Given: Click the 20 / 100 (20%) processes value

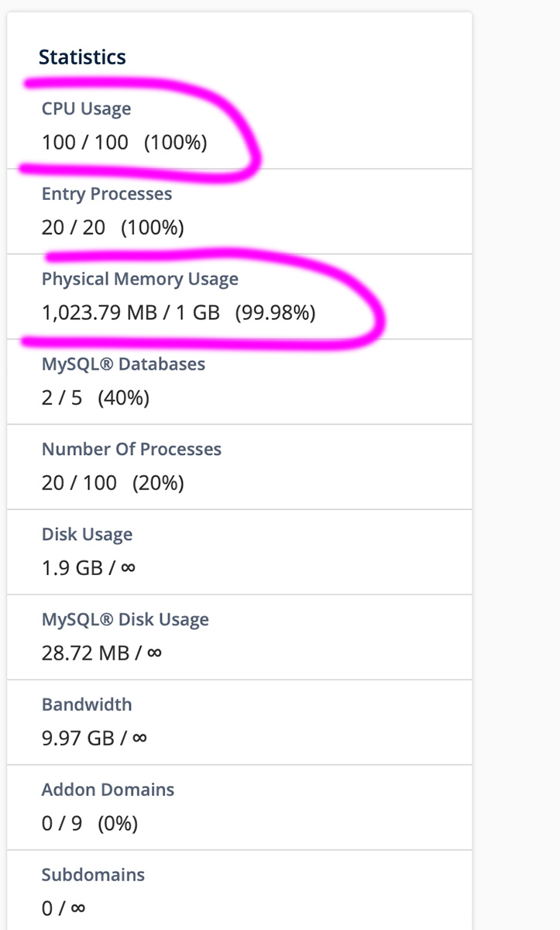Looking at the screenshot, I should 113,484.
